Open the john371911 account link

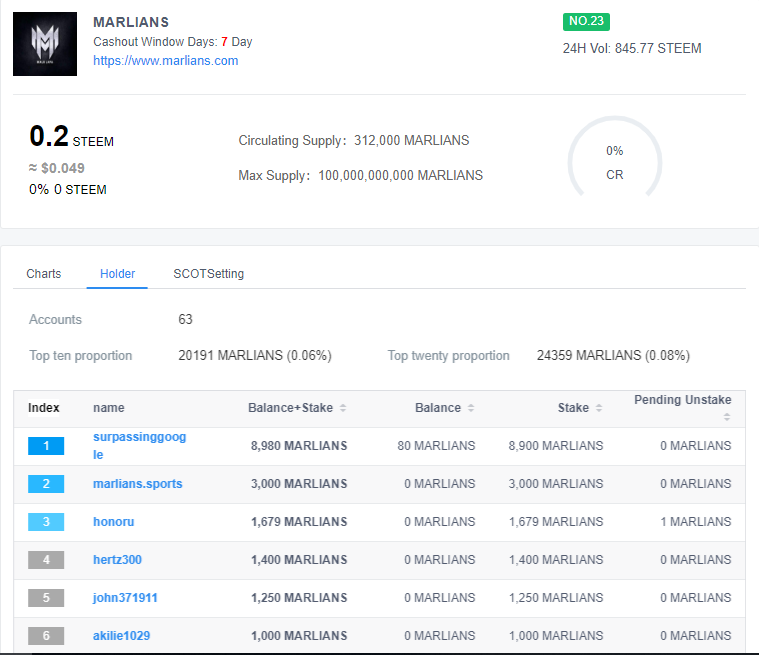[x=125, y=598]
